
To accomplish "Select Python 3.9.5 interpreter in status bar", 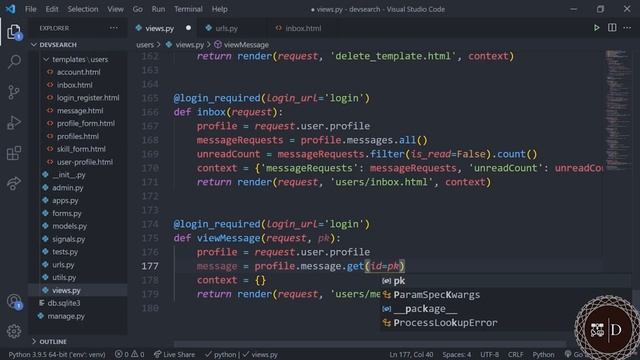I will (x=57, y=354).
